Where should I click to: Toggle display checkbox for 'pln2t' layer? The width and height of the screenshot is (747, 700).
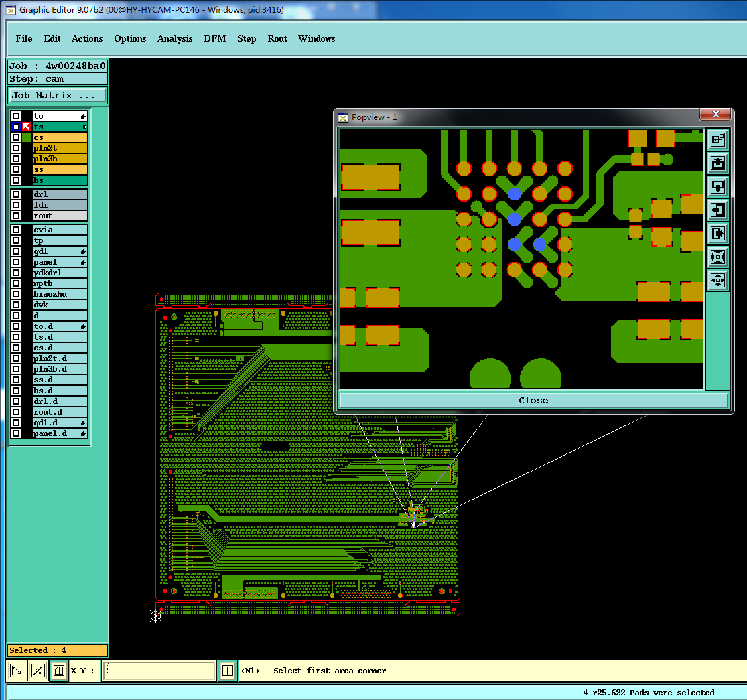point(15,148)
